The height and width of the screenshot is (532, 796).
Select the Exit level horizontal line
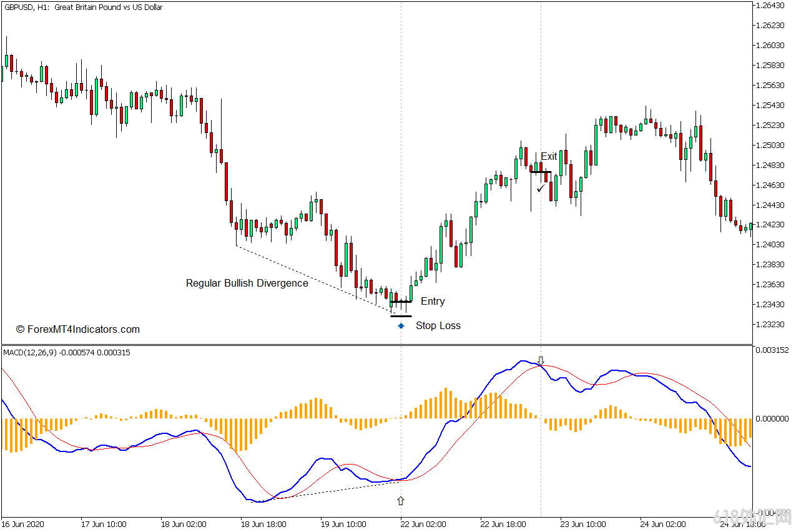click(541, 172)
